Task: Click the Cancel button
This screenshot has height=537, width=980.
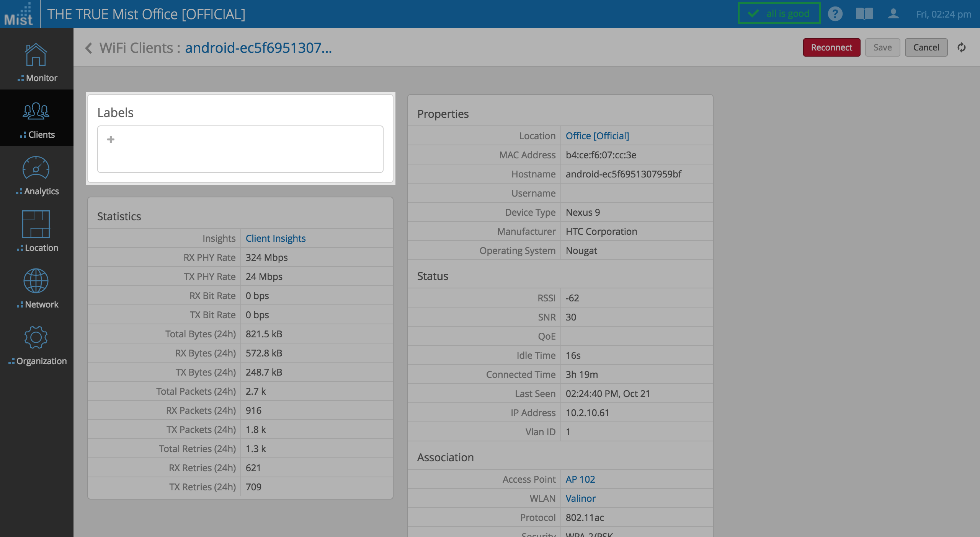Action: (926, 47)
